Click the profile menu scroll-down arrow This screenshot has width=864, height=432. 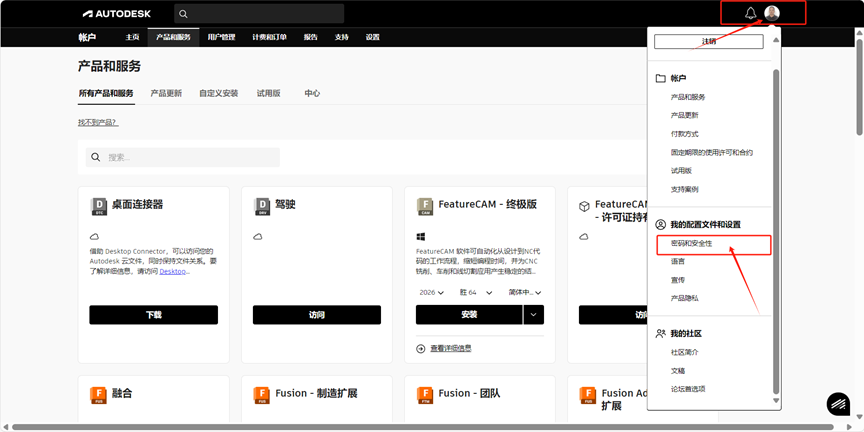[x=776, y=401]
